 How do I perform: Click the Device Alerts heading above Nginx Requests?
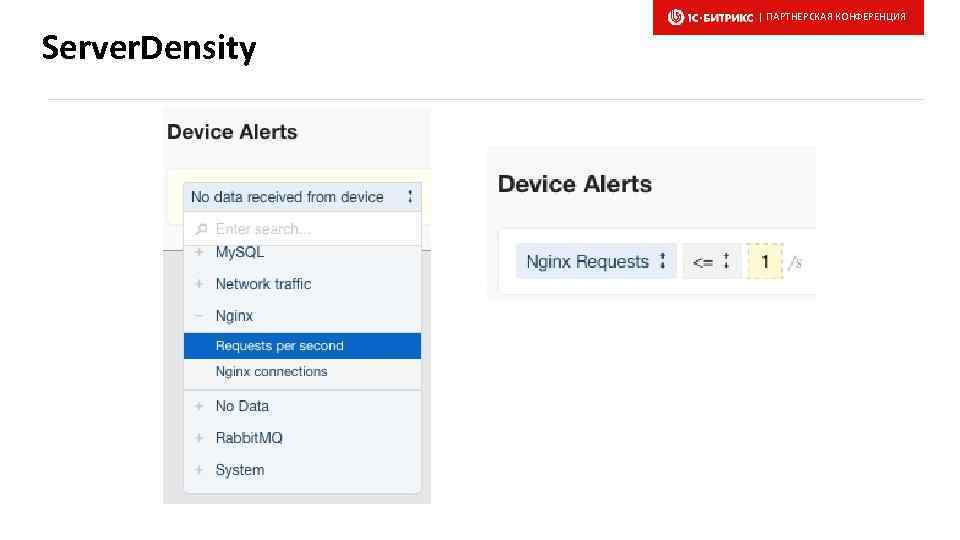(574, 184)
